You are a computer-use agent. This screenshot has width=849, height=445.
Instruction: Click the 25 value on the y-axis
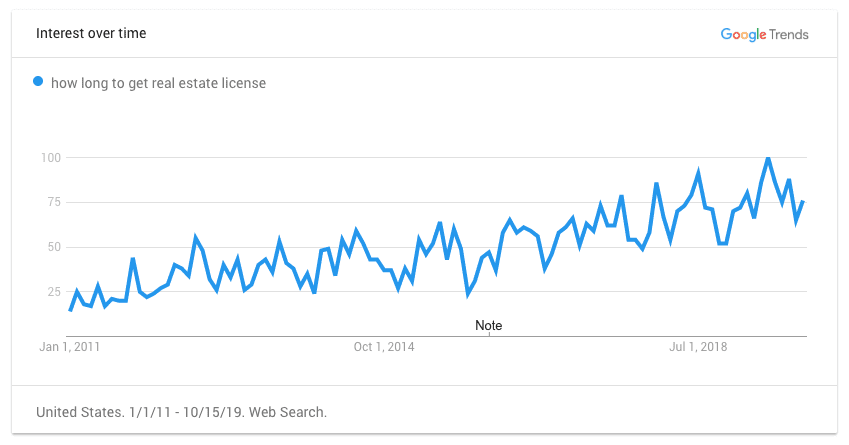pyautogui.click(x=54, y=292)
